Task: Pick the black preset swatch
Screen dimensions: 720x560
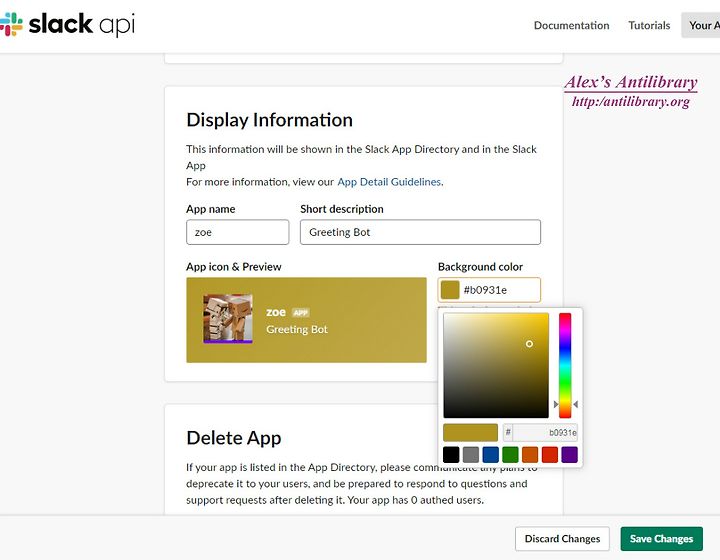Action: coord(451,455)
